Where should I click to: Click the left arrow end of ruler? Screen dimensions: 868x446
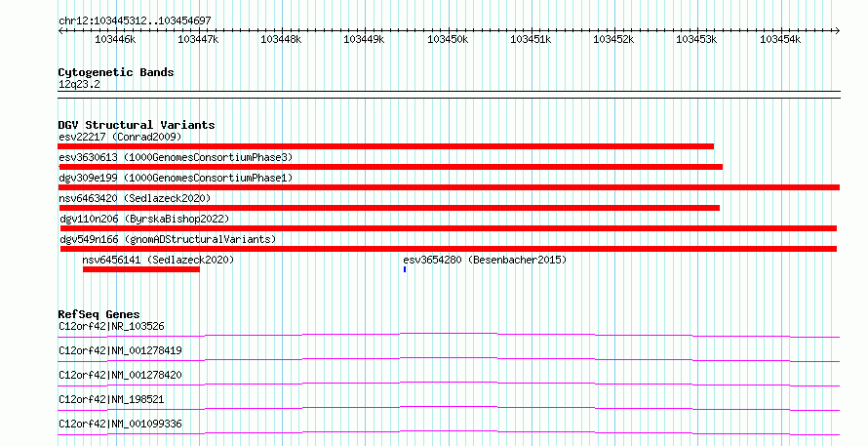[60, 31]
